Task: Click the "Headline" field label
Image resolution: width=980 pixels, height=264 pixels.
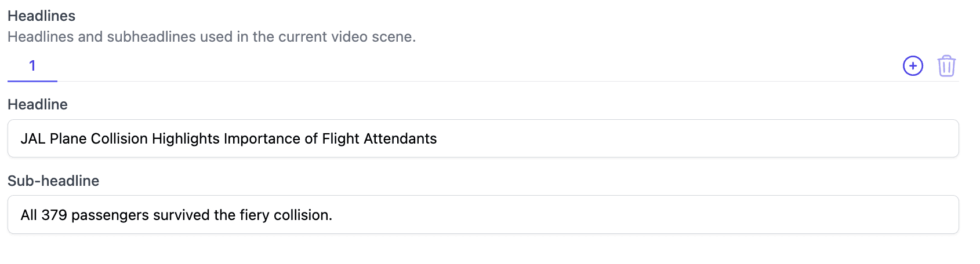Action: pyautogui.click(x=38, y=105)
